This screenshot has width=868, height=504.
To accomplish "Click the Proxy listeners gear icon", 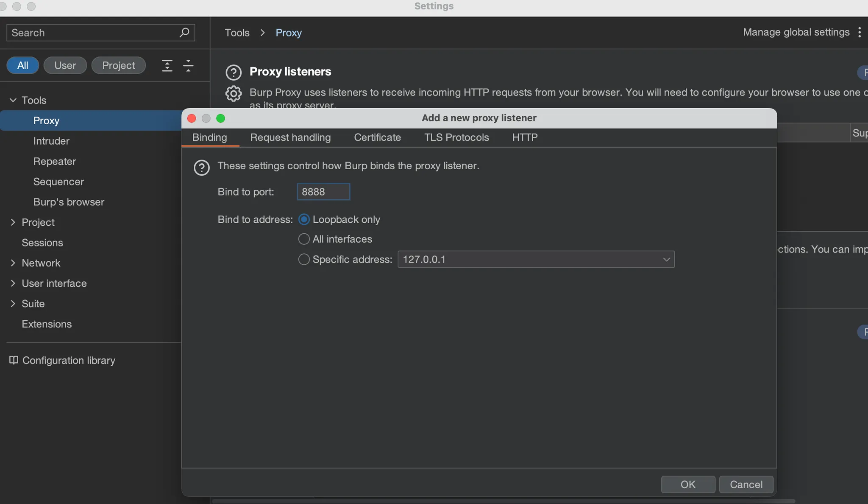I will pyautogui.click(x=234, y=93).
